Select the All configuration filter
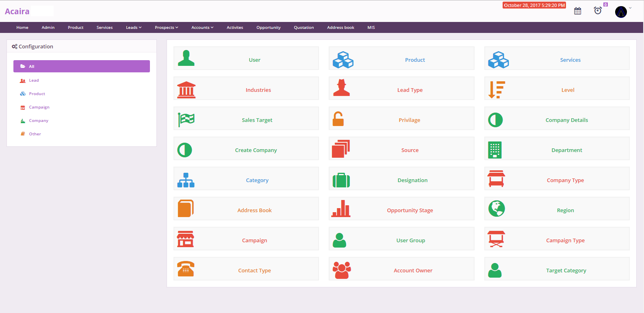 tap(81, 66)
